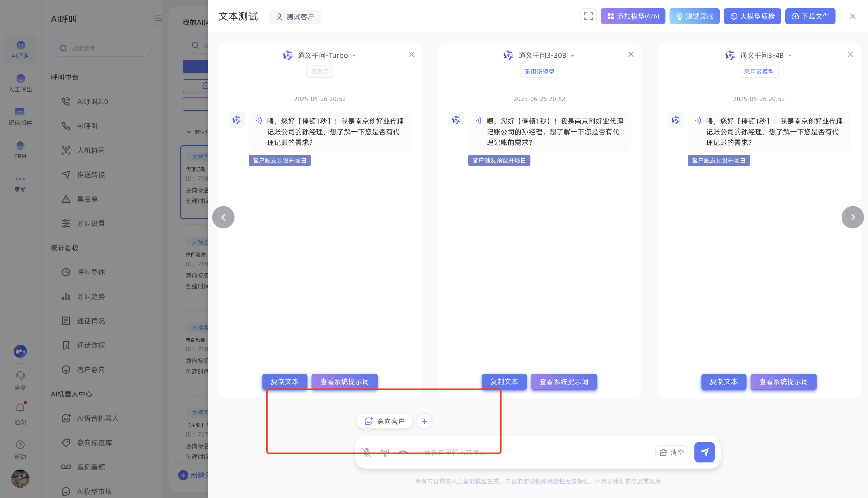This screenshot has width=868, height=498.
Task: Send message with paper plane button
Action: tap(704, 452)
